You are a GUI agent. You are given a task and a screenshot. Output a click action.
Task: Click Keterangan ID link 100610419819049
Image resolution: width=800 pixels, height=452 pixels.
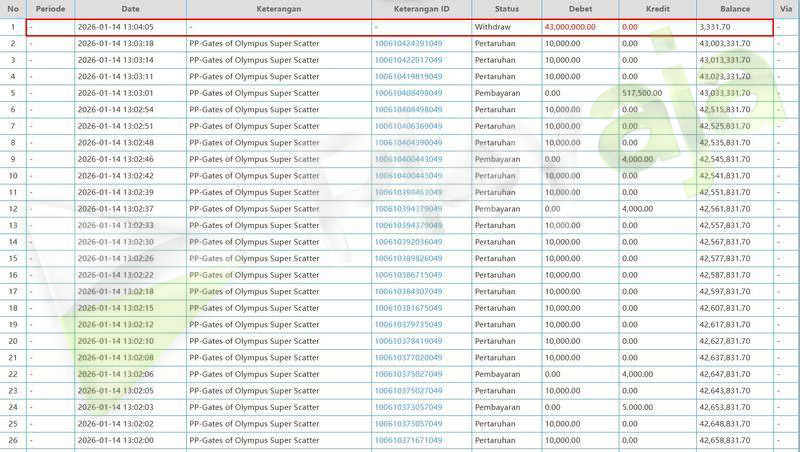(x=408, y=76)
